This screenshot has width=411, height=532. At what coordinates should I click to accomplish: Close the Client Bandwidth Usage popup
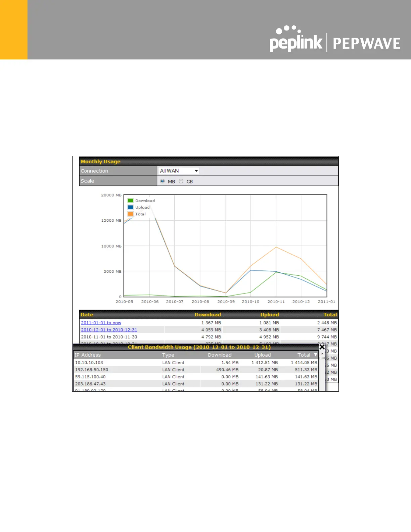(x=322, y=347)
